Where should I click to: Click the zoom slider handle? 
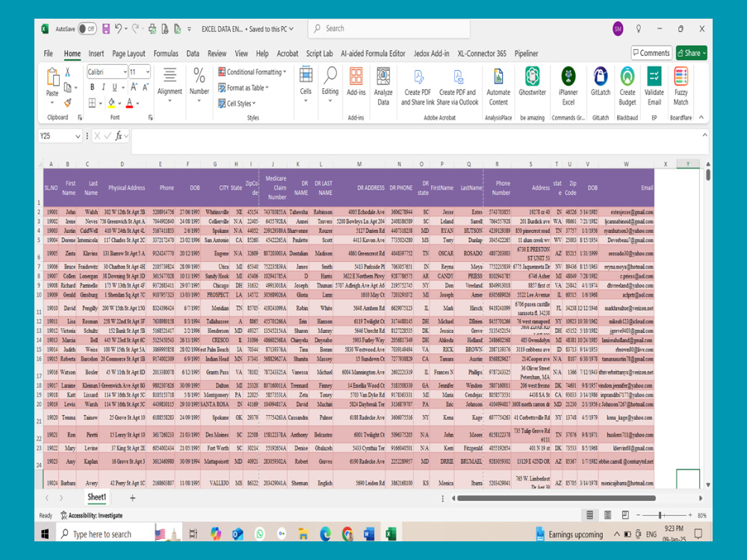(x=660, y=515)
